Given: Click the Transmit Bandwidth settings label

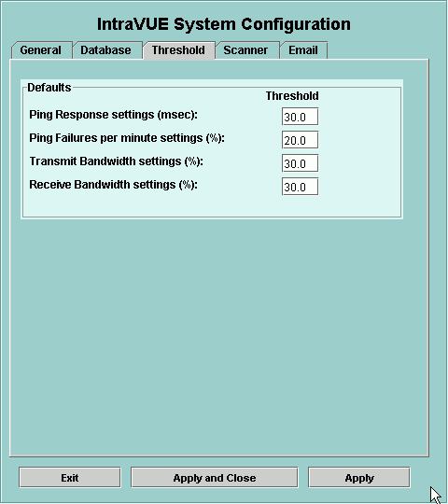Looking at the screenshot, I should click(x=117, y=161).
